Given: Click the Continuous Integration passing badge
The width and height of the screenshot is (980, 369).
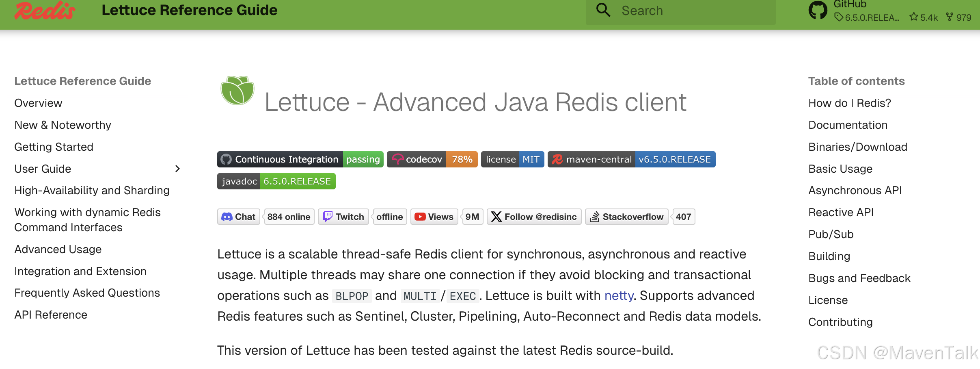Looking at the screenshot, I should [x=300, y=159].
